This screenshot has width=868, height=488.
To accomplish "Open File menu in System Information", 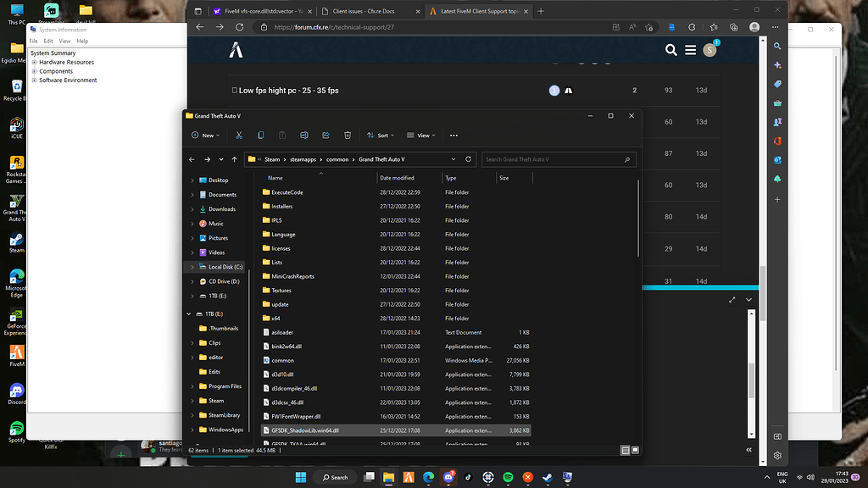I will [33, 41].
